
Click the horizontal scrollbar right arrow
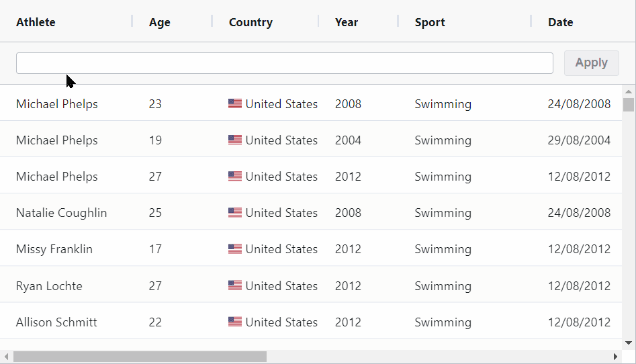pos(615,357)
